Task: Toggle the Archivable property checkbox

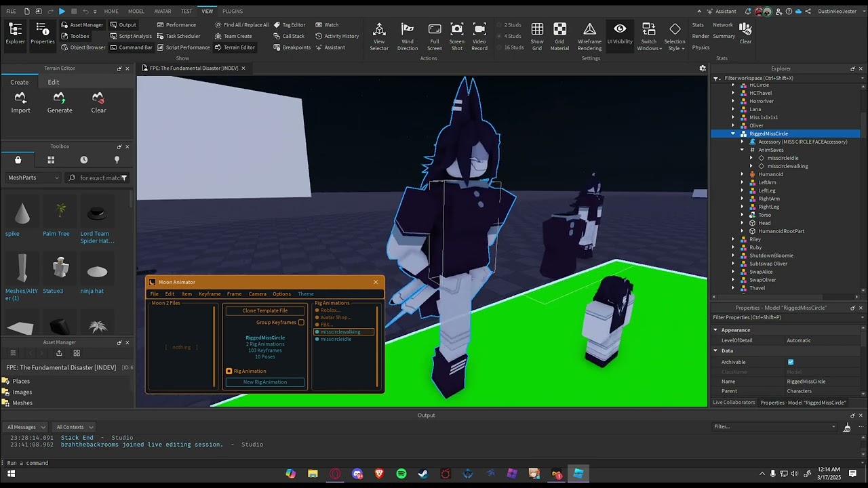Action: pos(791,362)
